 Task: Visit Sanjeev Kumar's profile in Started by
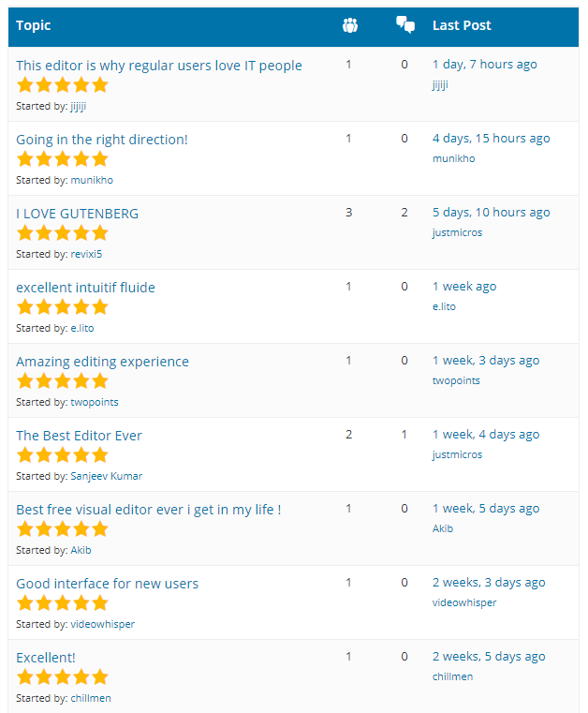coord(107,476)
